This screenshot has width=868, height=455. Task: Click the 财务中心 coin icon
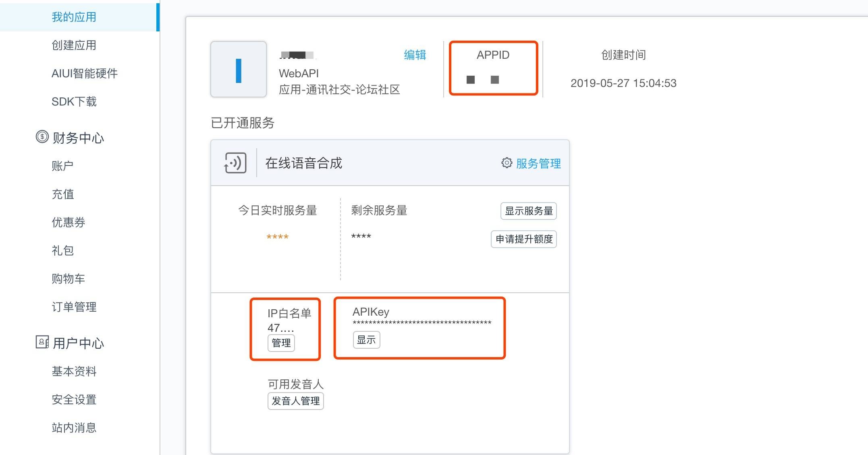42,137
